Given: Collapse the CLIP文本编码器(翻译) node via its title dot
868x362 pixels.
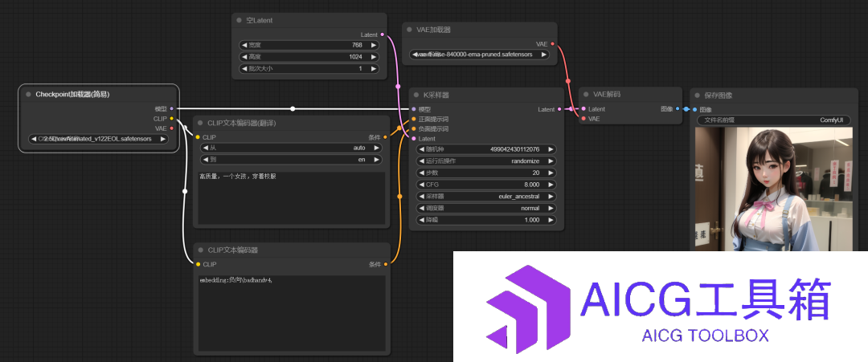Looking at the screenshot, I should [200, 124].
